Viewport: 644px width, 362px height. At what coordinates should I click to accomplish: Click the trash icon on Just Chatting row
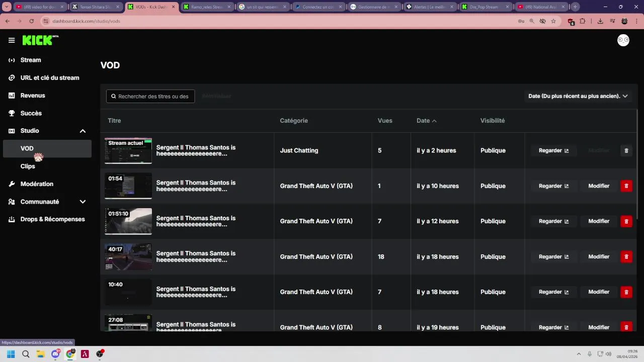pos(626,150)
